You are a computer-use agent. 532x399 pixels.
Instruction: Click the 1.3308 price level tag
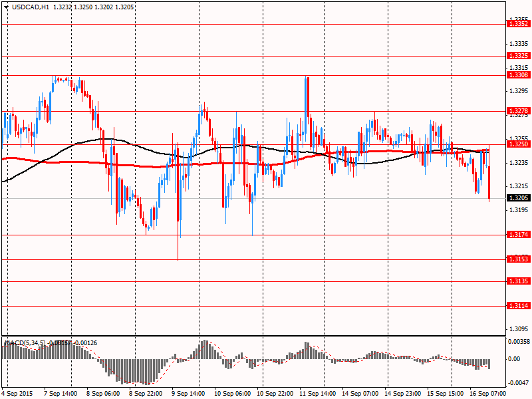pos(517,76)
